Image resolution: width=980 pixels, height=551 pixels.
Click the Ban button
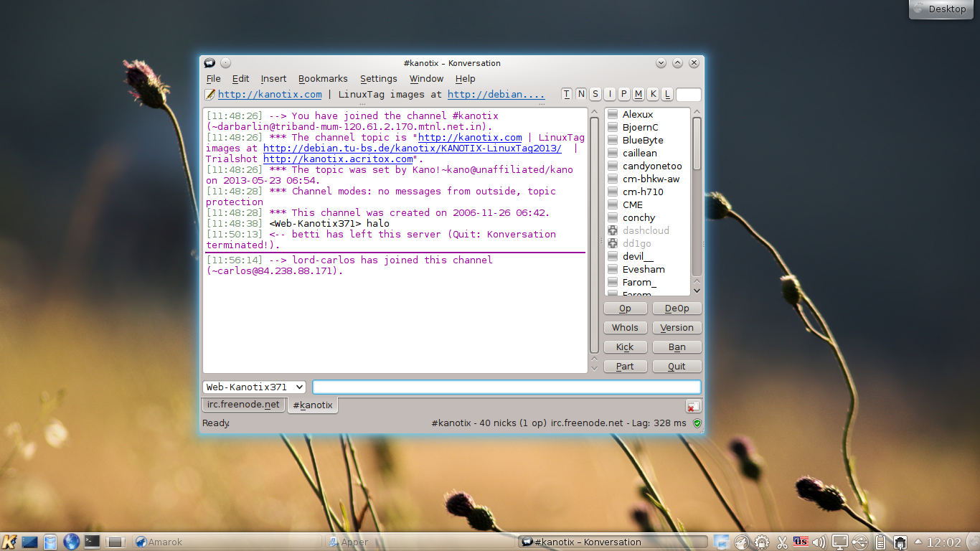pos(677,347)
